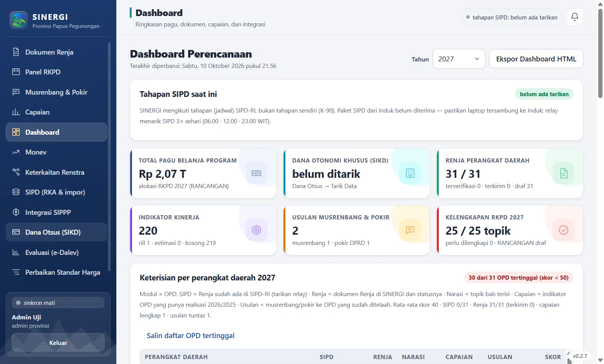Go to Panel RKPD page
The image size is (604, 364).
[x=56, y=72]
